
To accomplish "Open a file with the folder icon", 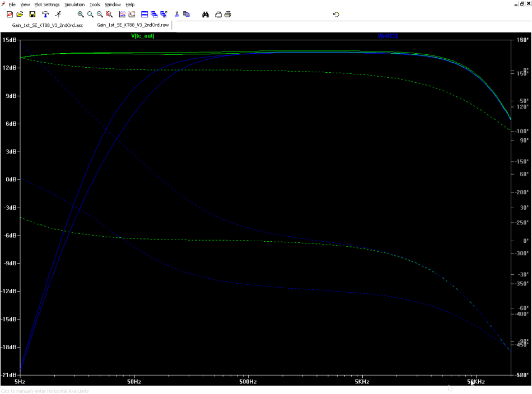I will 20,14.
